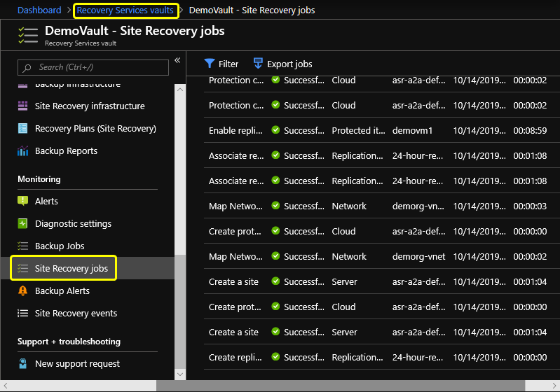Click the New support request icon
Image resolution: width=560 pixels, height=392 pixels.
(x=22, y=363)
